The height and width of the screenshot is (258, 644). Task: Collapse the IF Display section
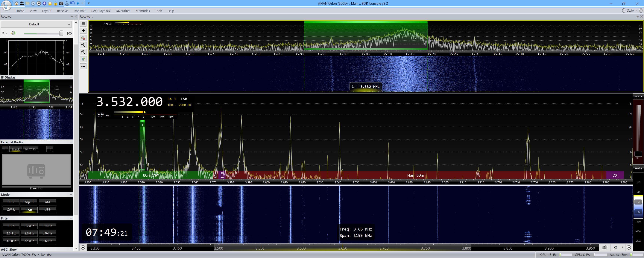pos(71,77)
